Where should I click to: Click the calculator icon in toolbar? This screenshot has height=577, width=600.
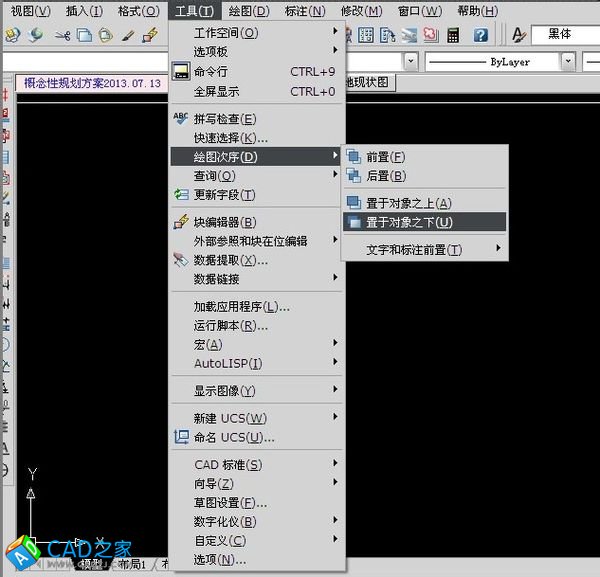point(454,35)
